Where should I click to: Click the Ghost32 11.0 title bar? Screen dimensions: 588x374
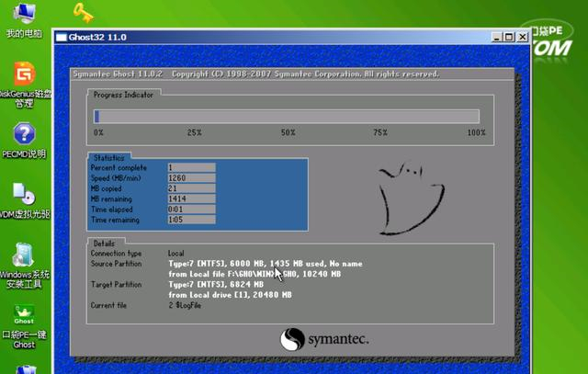(276, 37)
